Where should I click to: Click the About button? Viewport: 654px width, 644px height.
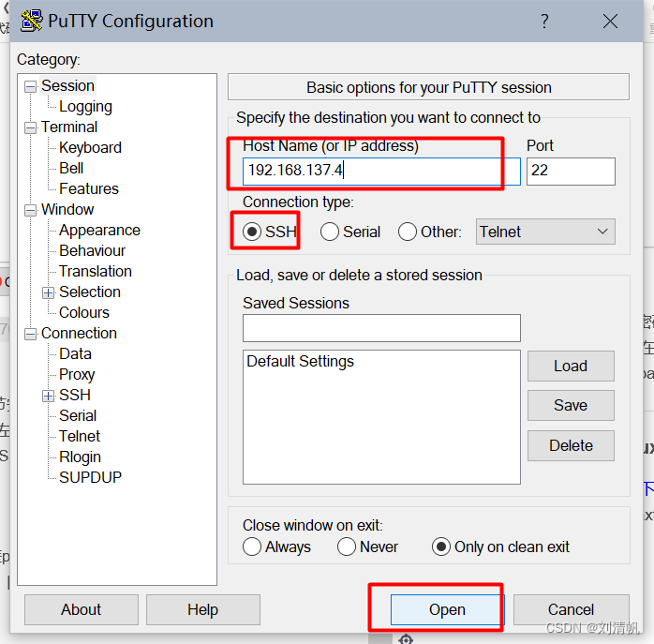(x=82, y=609)
